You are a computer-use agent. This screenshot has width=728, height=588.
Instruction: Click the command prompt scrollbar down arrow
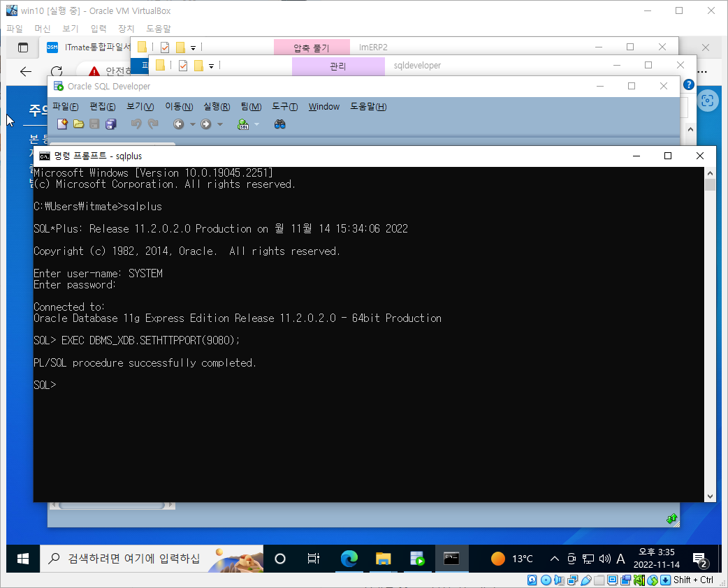710,496
